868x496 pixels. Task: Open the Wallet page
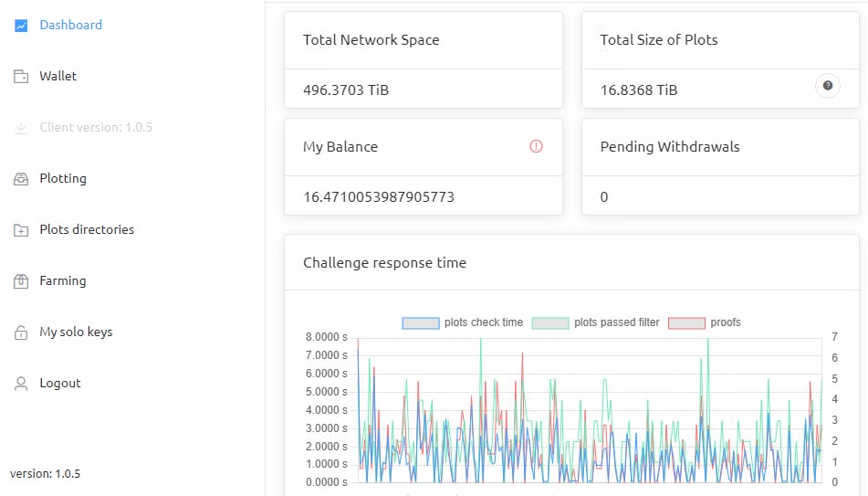click(58, 76)
